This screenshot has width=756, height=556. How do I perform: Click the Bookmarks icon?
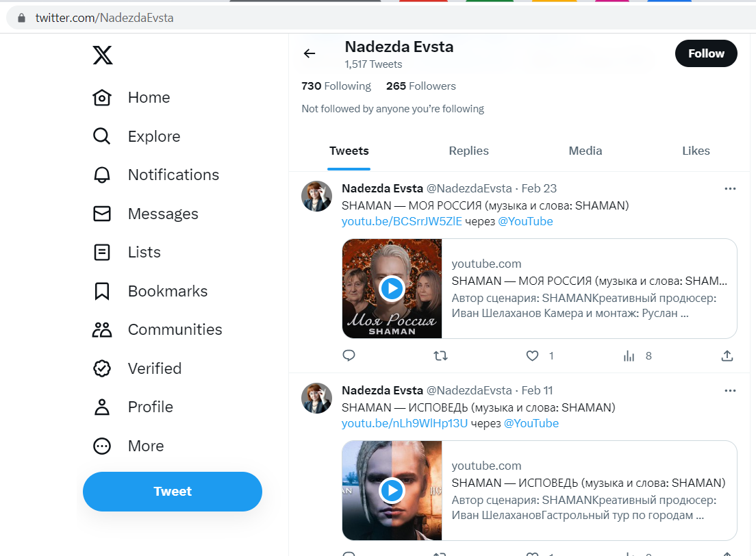tap(102, 291)
